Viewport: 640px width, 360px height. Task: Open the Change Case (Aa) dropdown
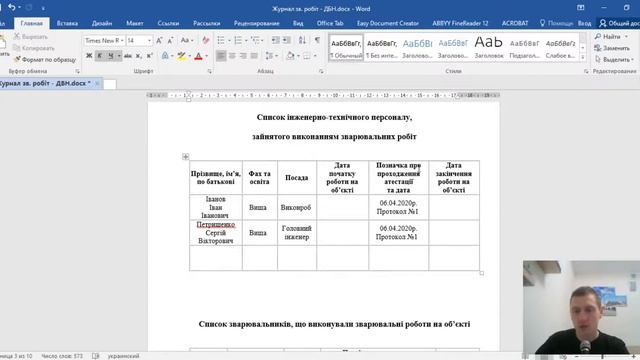coord(187,40)
